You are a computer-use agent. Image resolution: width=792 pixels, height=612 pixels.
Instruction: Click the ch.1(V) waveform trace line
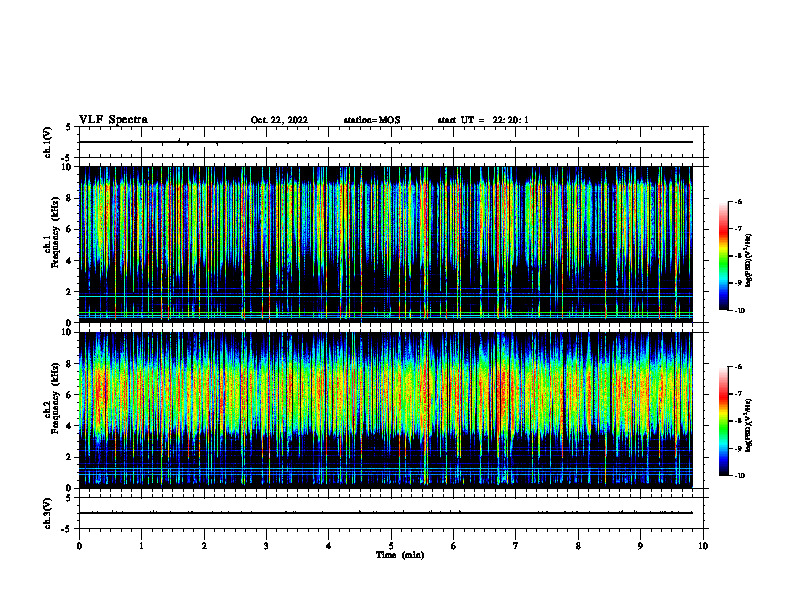coord(385,142)
